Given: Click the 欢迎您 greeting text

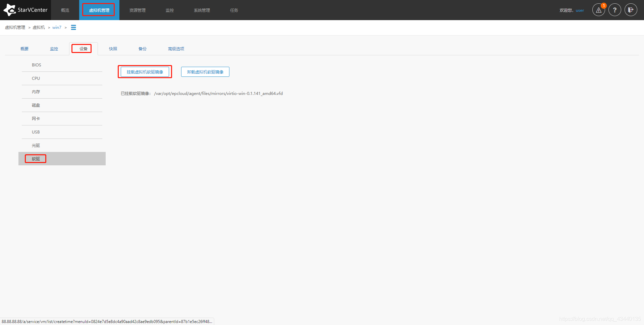Looking at the screenshot, I should point(566,10).
